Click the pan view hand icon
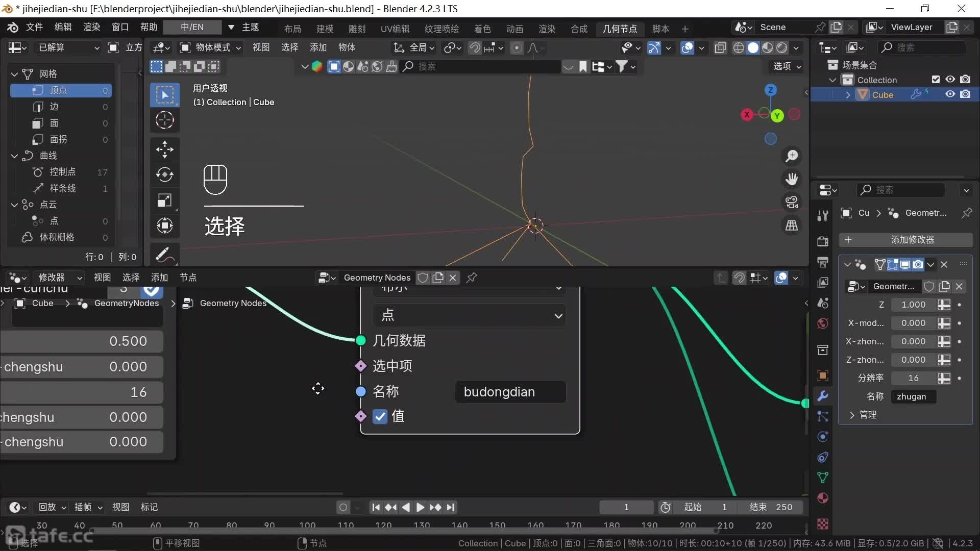 [792, 179]
